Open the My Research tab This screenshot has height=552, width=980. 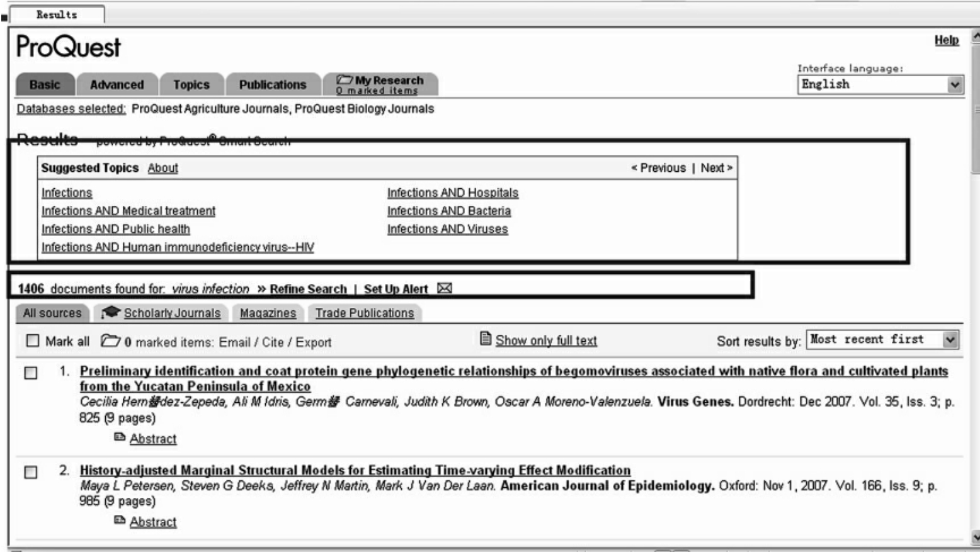[x=380, y=84]
